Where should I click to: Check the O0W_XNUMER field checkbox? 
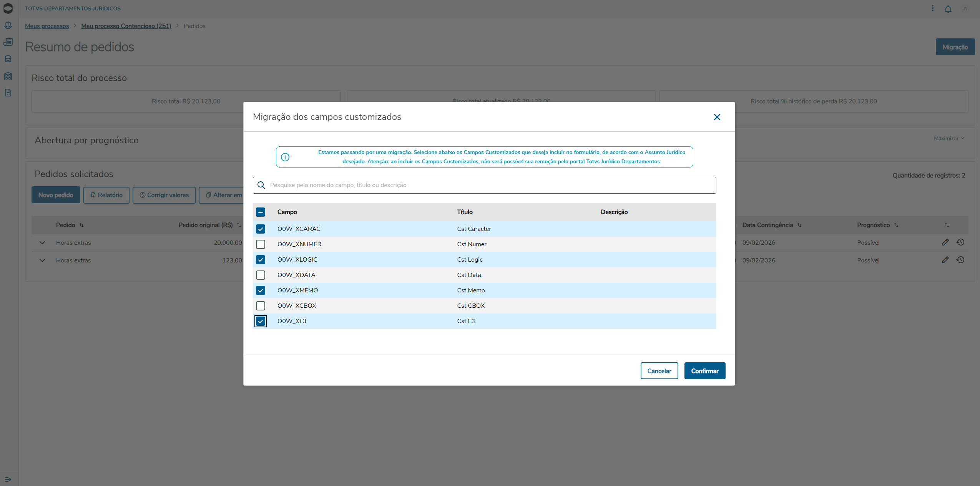(x=261, y=244)
